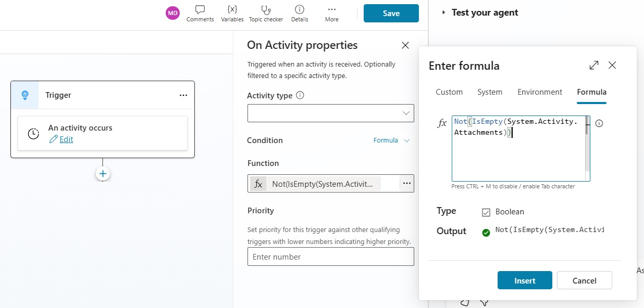The width and height of the screenshot is (644, 308).
Task: Open the Variables panel
Action: point(232,13)
